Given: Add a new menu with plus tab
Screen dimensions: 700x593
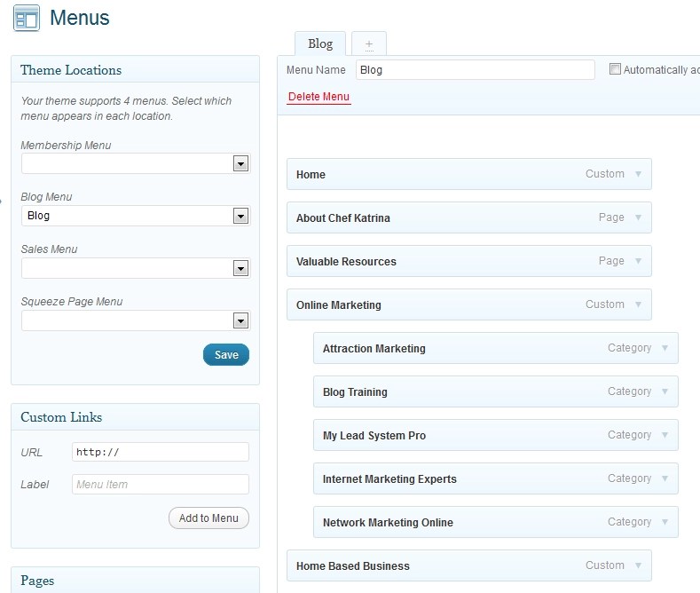Looking at the screenshot, I should 369,43.
